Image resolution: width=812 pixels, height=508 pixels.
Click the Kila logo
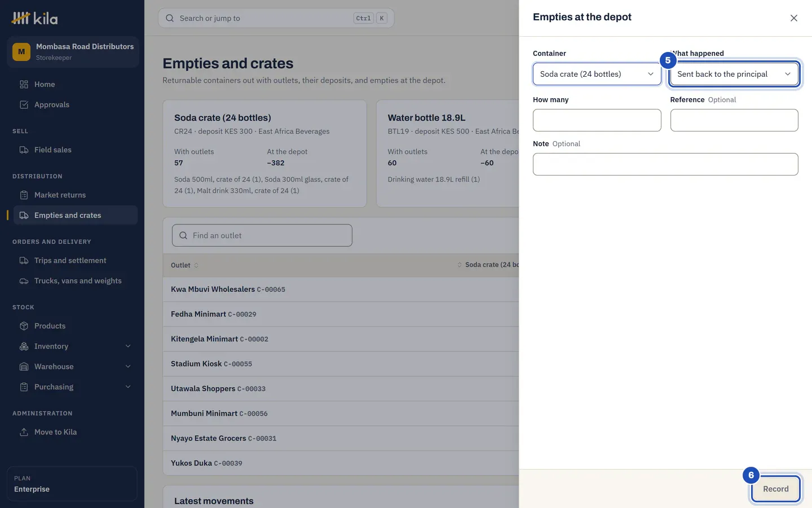[x=34, y=19]
